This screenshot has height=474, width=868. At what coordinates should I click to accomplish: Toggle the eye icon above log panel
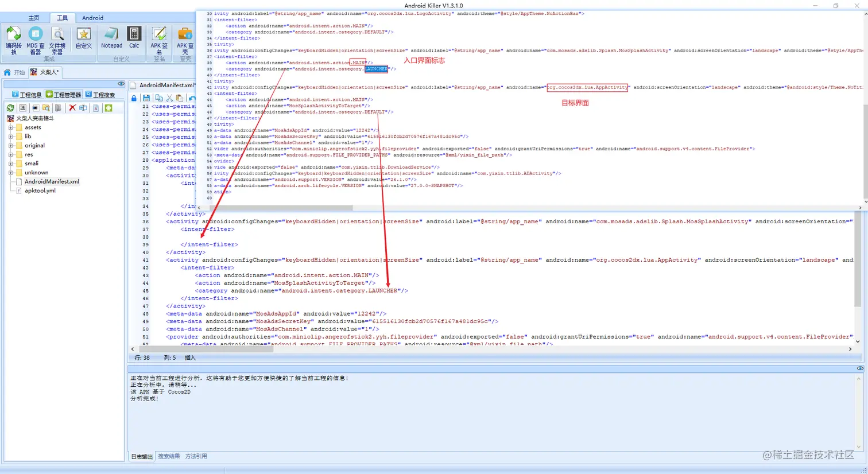860,368
